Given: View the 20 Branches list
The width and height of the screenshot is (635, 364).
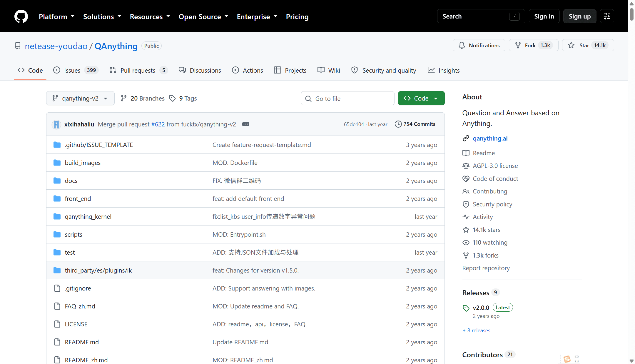Looking at the screenshot, I should point(143,98).
